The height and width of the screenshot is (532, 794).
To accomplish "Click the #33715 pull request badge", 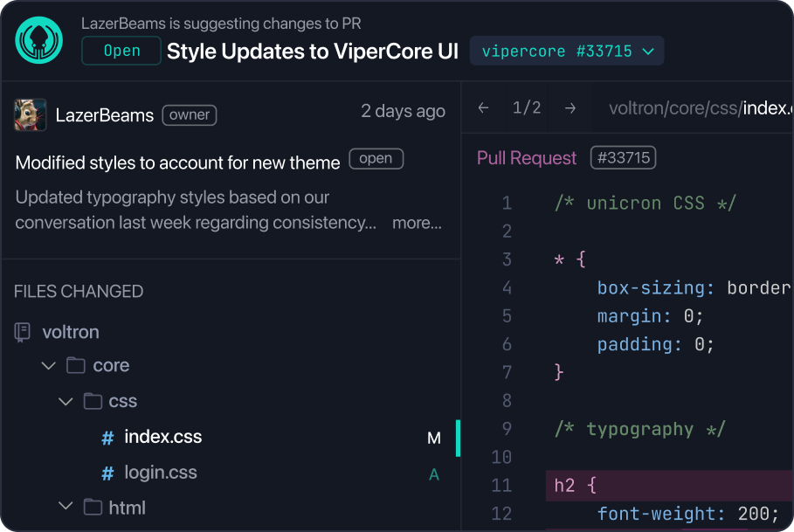I will coord(624,158).
